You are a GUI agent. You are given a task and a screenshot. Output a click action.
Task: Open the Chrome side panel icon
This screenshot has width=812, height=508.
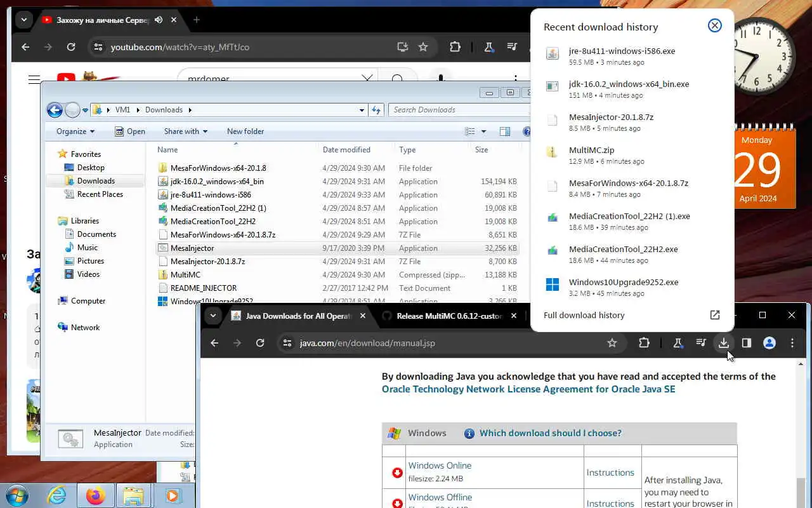tap(747, 343)
